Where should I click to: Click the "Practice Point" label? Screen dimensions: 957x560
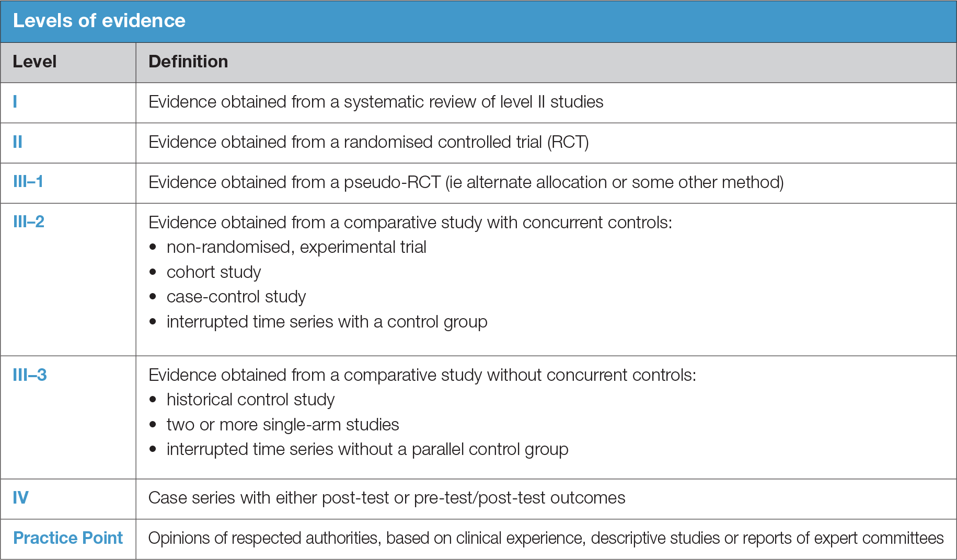[68, 538]
